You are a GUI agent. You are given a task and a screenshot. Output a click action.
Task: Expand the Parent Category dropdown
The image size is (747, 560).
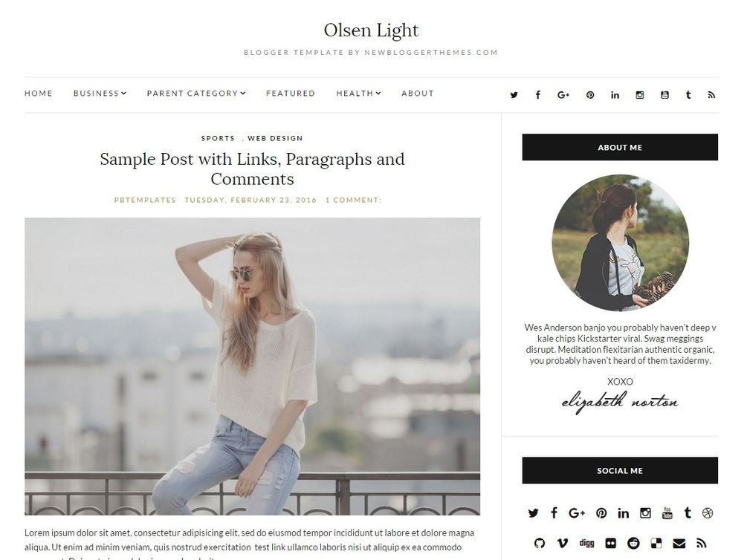click(195, 94)
